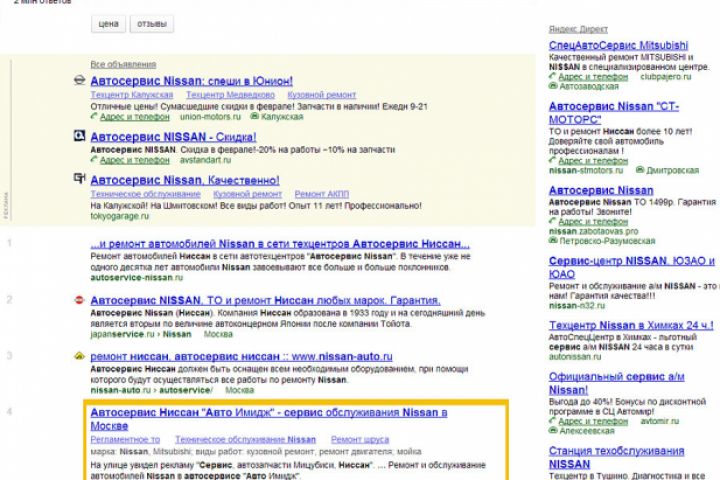Click the phone icon in clubpajero.ru ad
The image size is (720, 480).
(x=552, y=76)
